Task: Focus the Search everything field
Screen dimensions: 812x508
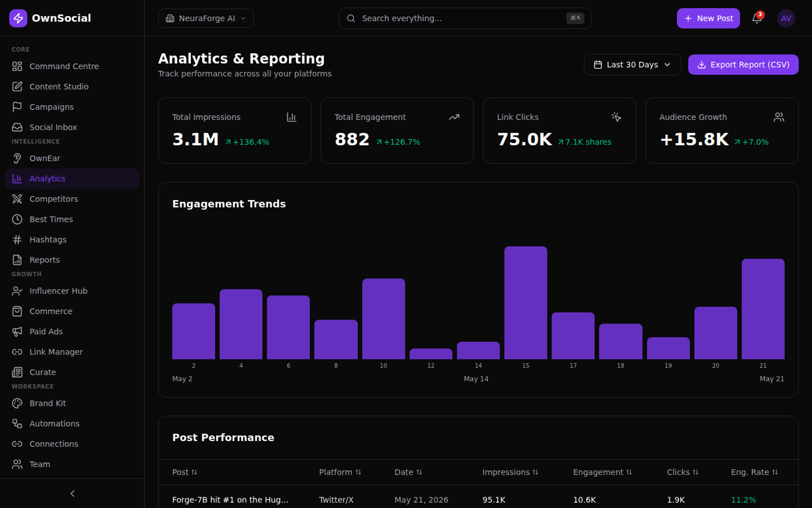Action: 465,18
